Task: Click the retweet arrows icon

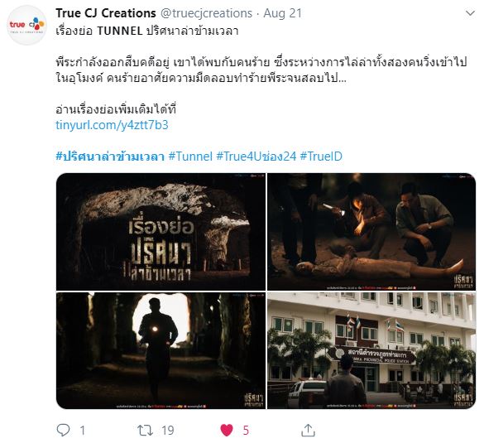Action: click(145, 430)
